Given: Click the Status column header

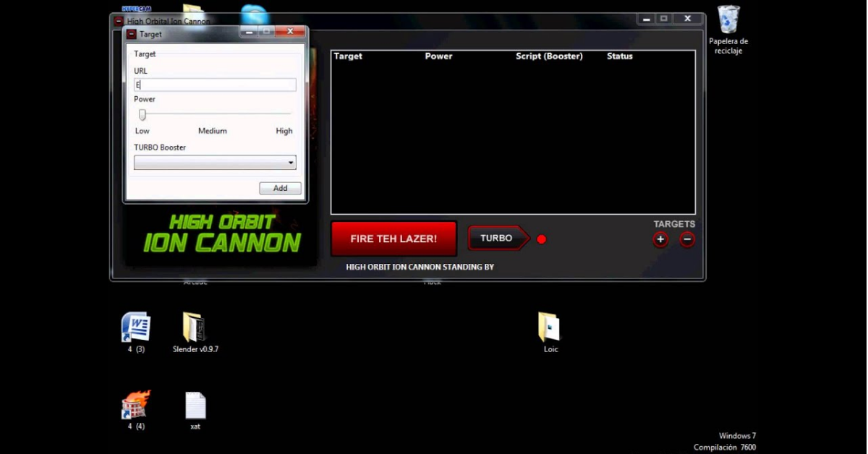Looking at the screenshot, I should tap(620, 56).
